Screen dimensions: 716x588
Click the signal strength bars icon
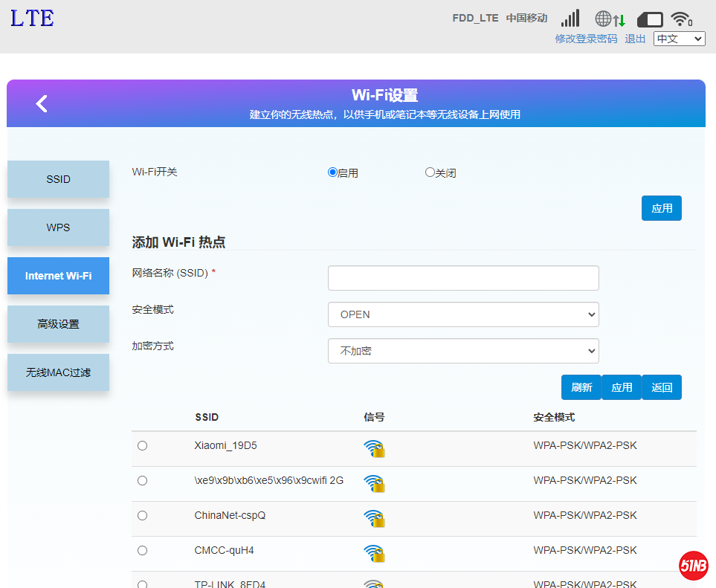point(570,19)
